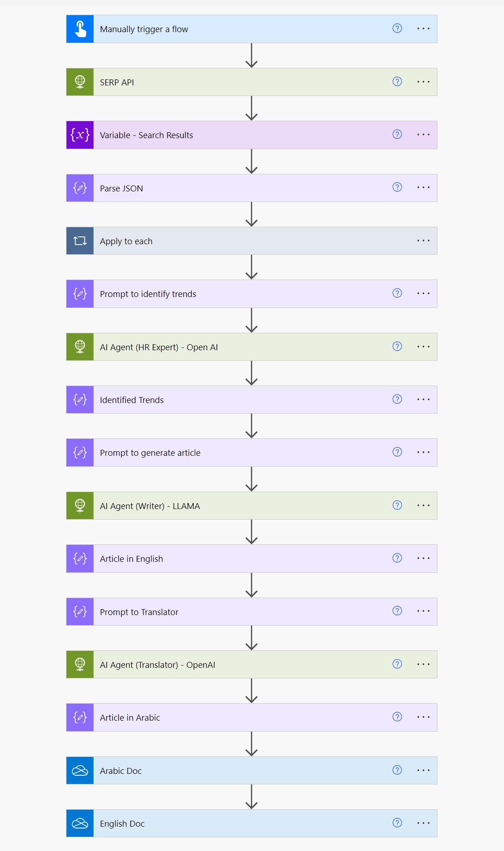Open more options for English Doc
Viewport: 504px width, 851px height.
tap(423, 823)
